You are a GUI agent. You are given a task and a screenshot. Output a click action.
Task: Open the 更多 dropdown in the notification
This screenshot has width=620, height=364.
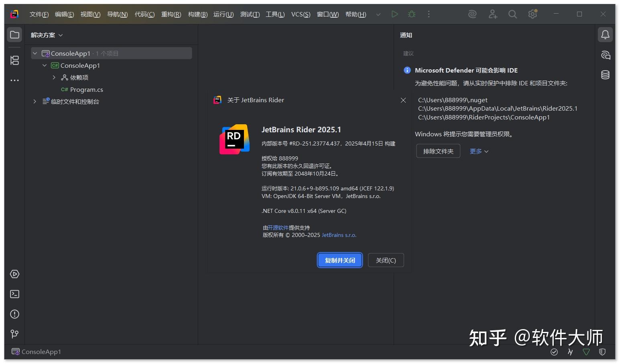tap(478, 151)
